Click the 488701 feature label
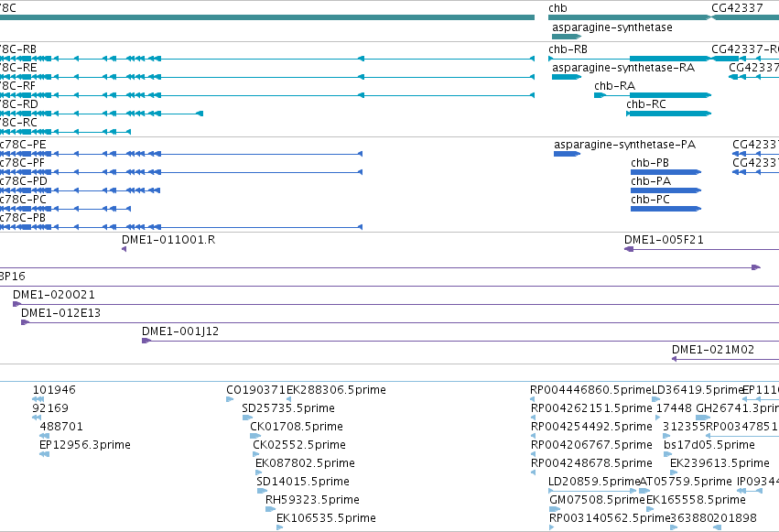 tap(61, 427)
